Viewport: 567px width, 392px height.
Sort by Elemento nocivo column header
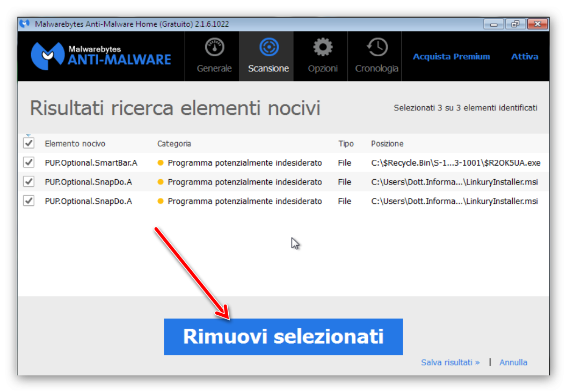[x=75, y=144]
